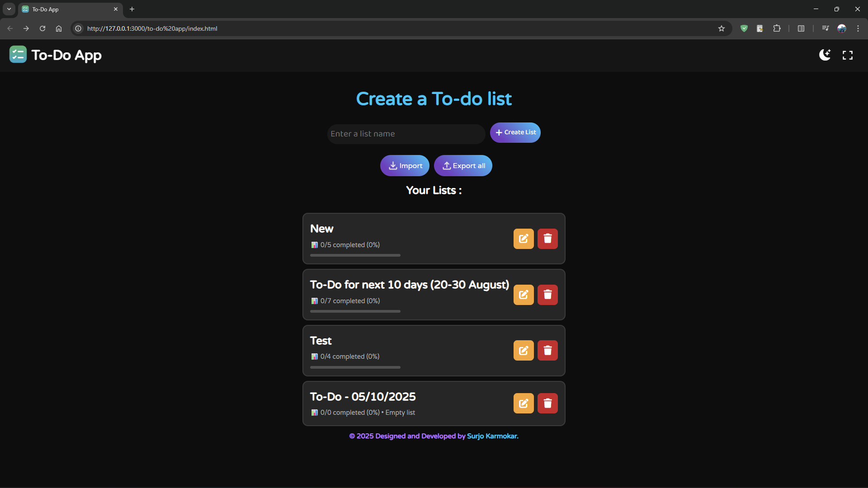
Task: Open a new browser tab
Action: pos(132,9)
